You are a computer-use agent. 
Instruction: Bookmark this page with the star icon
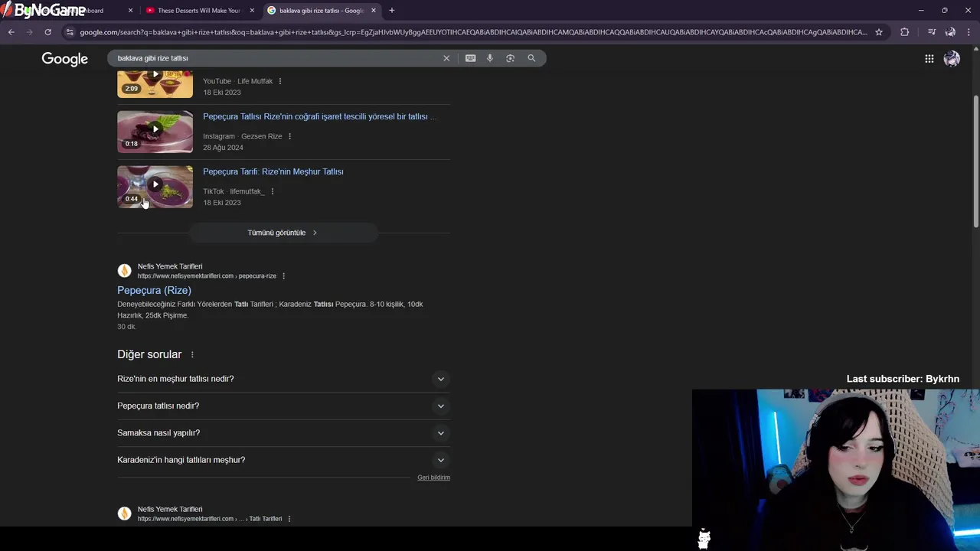point(879,32)
